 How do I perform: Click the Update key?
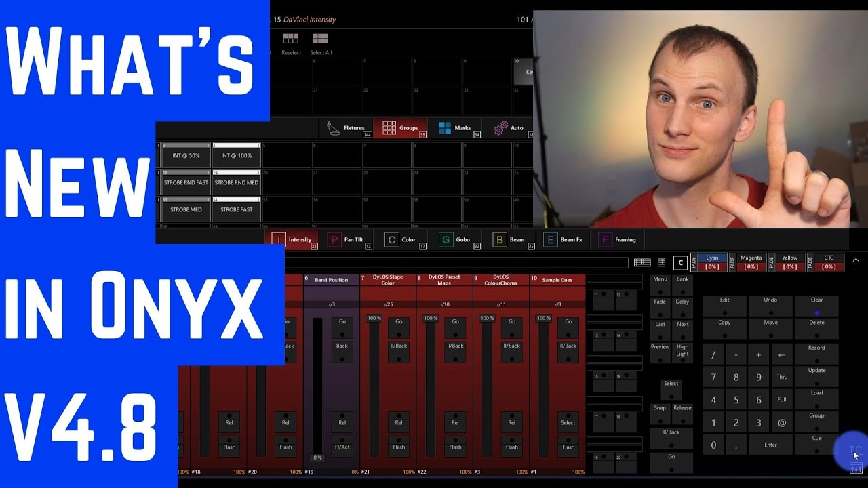tap(817, 376)
